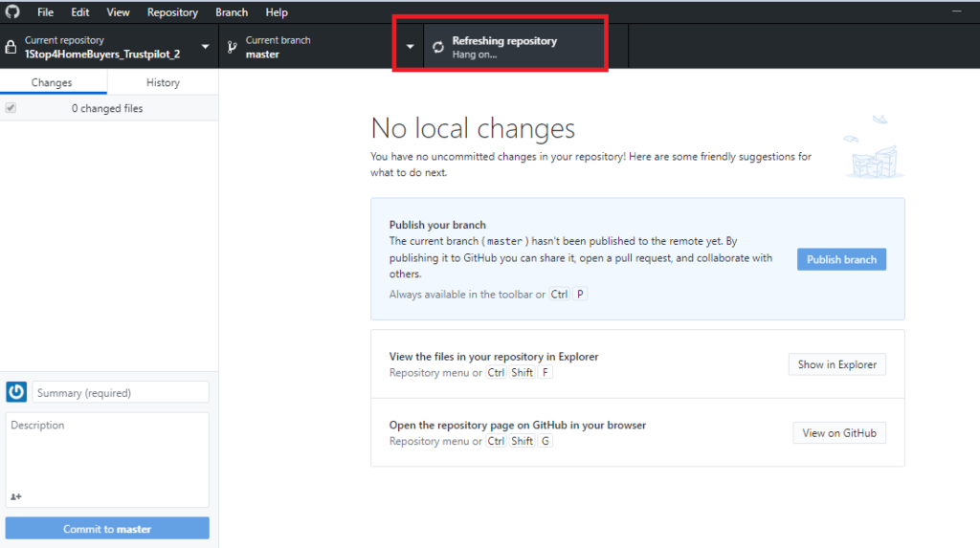The height and width of the screenshot is (548, 980).
Task: Click the GitHub Octocat logo icon
Action: click(x=12, y=11)
